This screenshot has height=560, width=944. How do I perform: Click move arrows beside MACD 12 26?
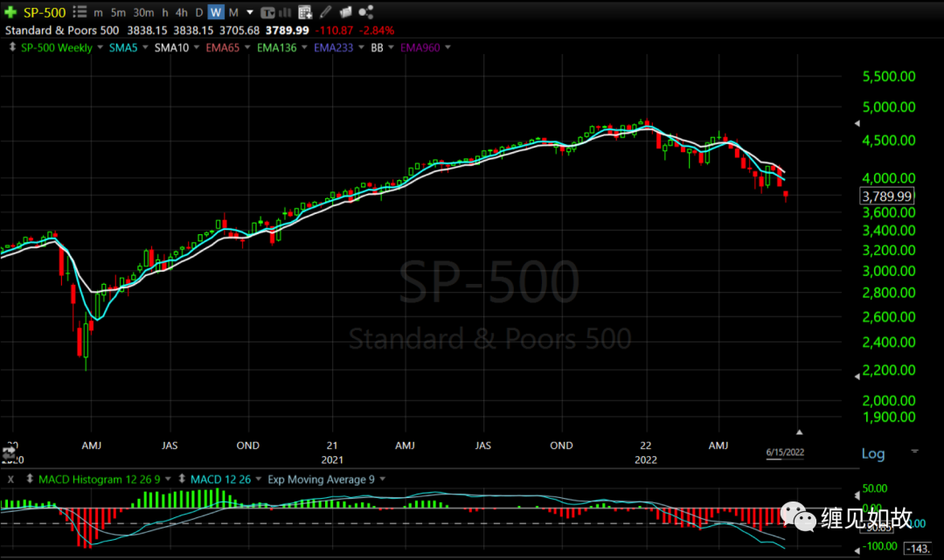coord(181,479)
